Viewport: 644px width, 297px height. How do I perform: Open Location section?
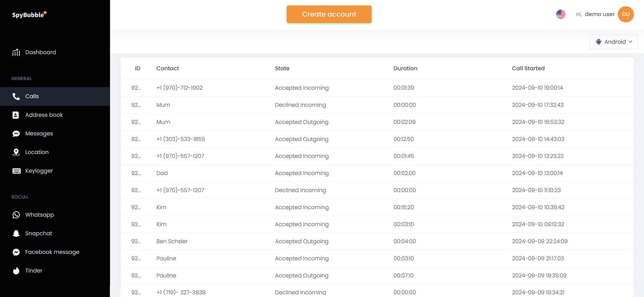pyautogui.click(x=37, y=152)
